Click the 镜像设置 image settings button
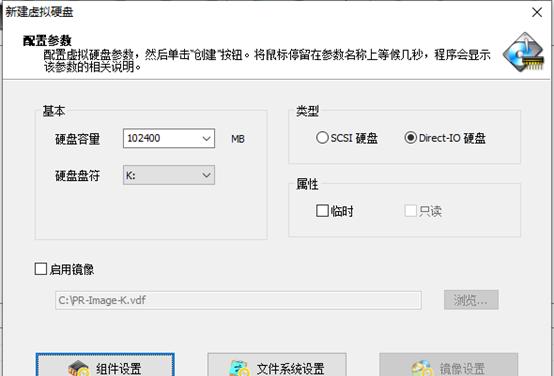 point(449,364)
